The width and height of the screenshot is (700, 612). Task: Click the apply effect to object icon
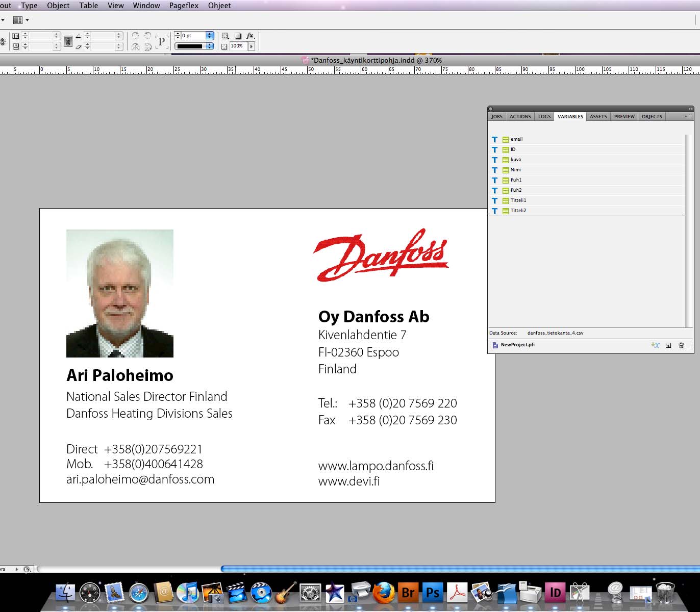pos(225,36)
